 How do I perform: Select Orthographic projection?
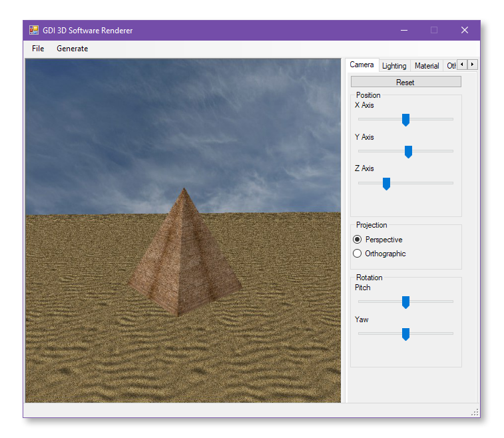click(379, 254)
